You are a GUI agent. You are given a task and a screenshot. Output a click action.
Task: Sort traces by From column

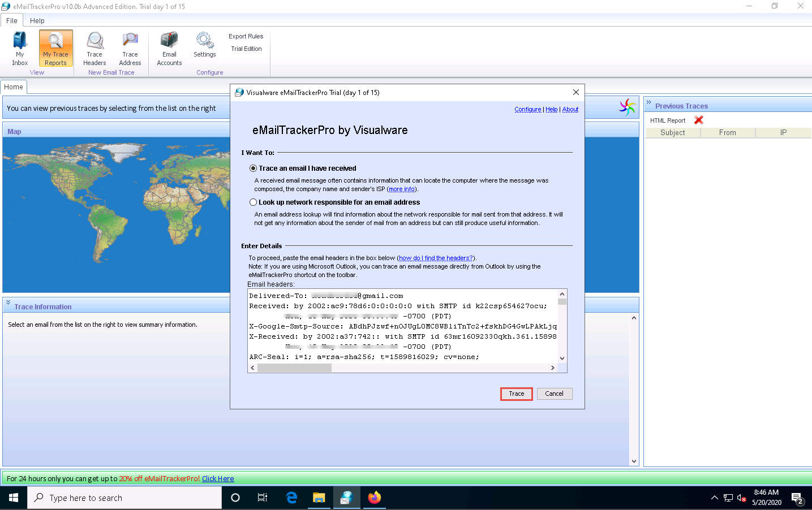(728, 133)
